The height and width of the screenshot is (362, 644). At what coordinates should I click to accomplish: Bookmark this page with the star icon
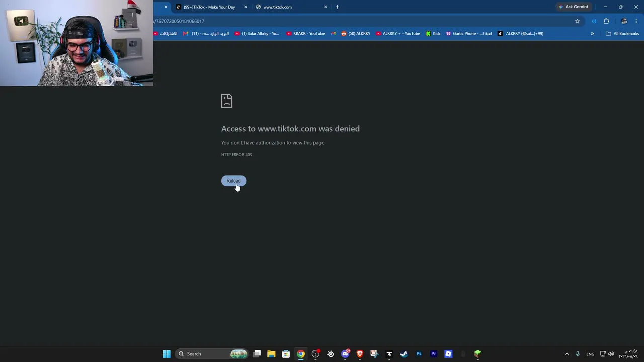[x=577, y=21]
